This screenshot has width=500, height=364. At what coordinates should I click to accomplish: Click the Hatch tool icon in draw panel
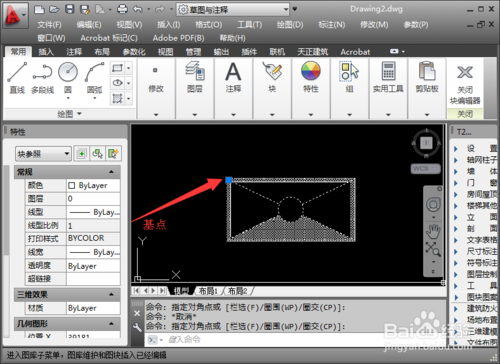[x=118, y=98]
